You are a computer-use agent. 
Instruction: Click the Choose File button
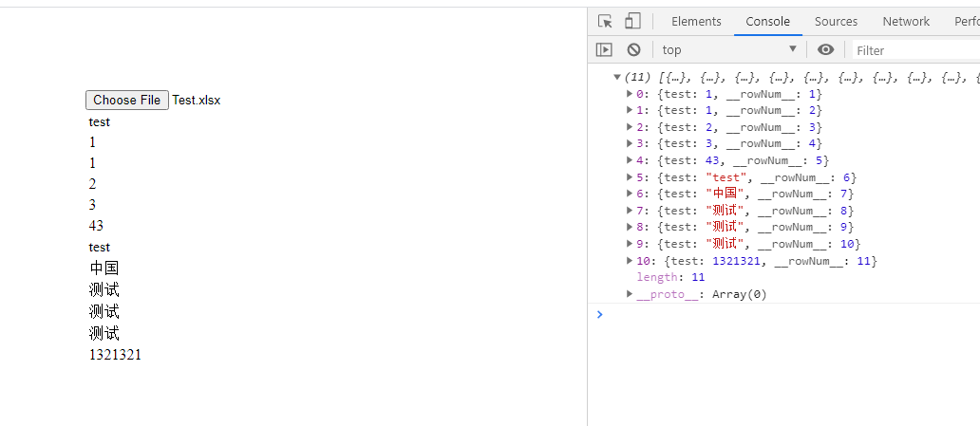(x=127, y=100)
